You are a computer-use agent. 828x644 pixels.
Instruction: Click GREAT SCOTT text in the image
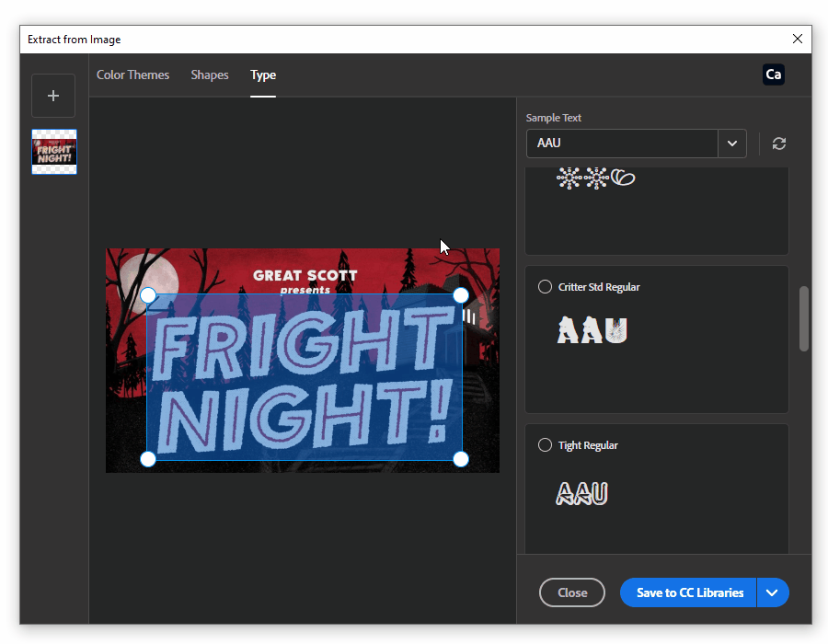coord(305,275)
